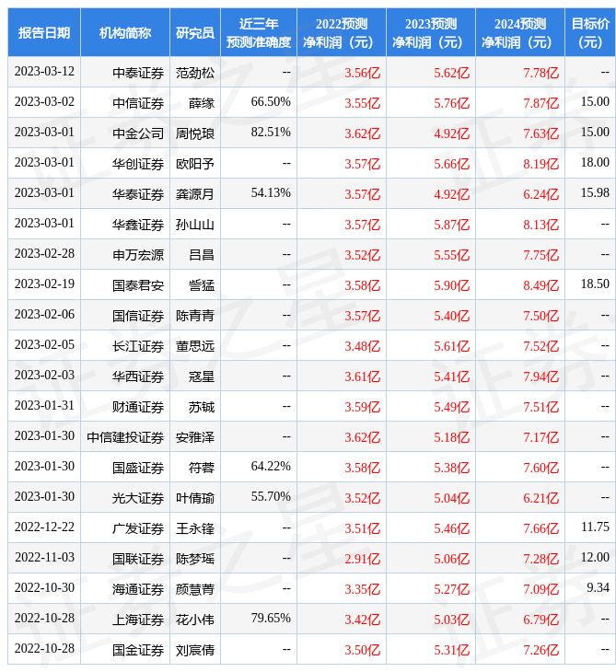Click 2022 forecast 3.48亿

coord(362,347)
